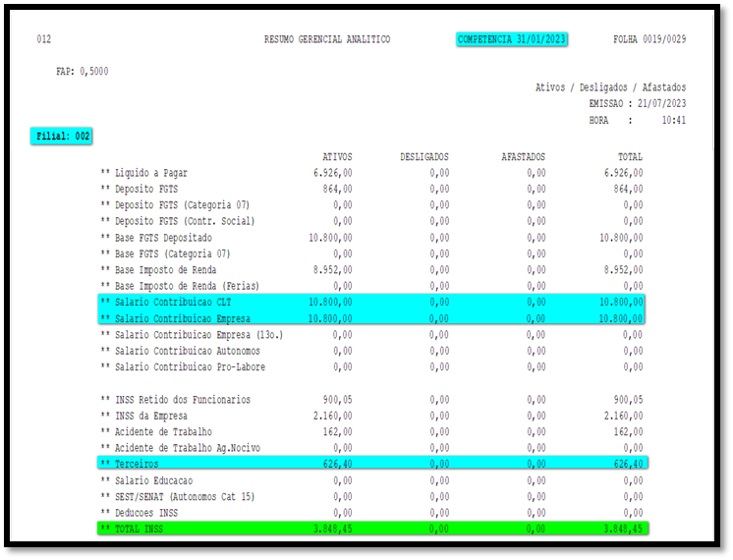Click the green TOTAL INSS row label

click(x=139, y=530)
